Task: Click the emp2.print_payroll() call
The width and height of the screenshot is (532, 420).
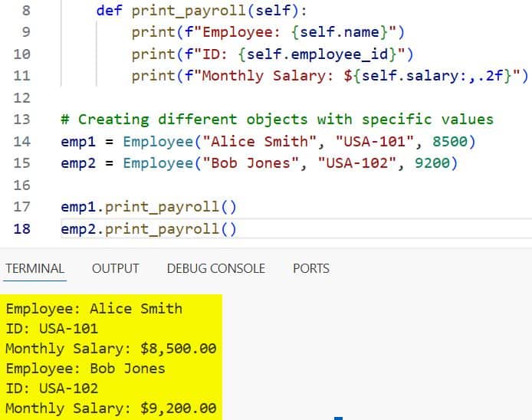Action: coord(149,229)
